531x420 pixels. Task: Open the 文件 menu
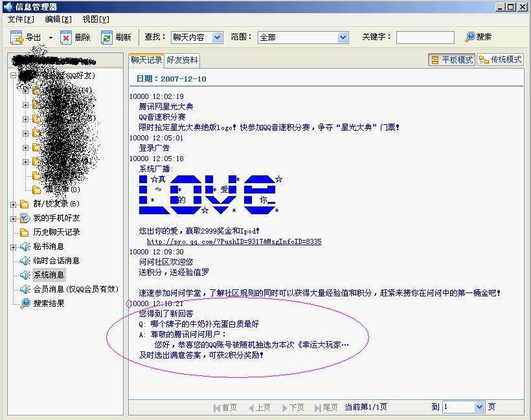(20, 19)
